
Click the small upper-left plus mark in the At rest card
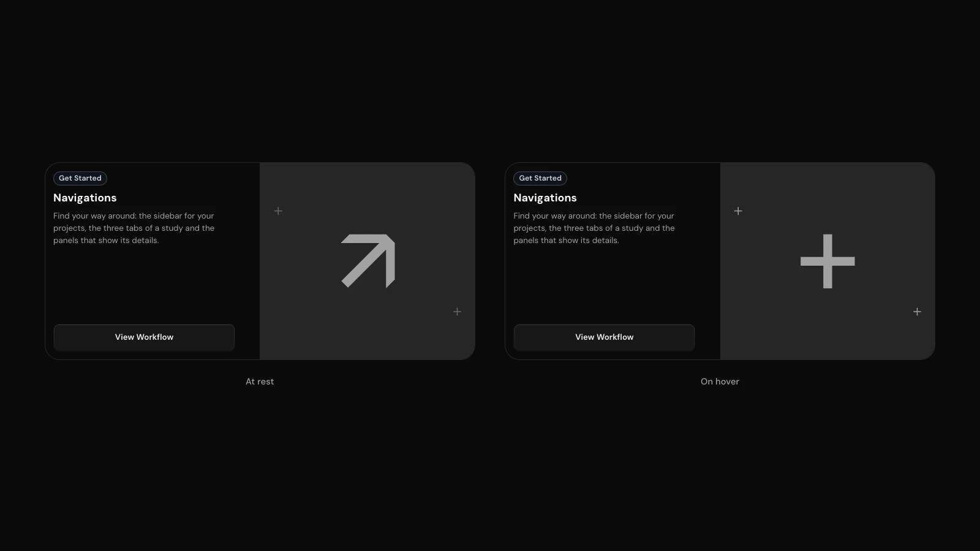[x=278, y=211]
